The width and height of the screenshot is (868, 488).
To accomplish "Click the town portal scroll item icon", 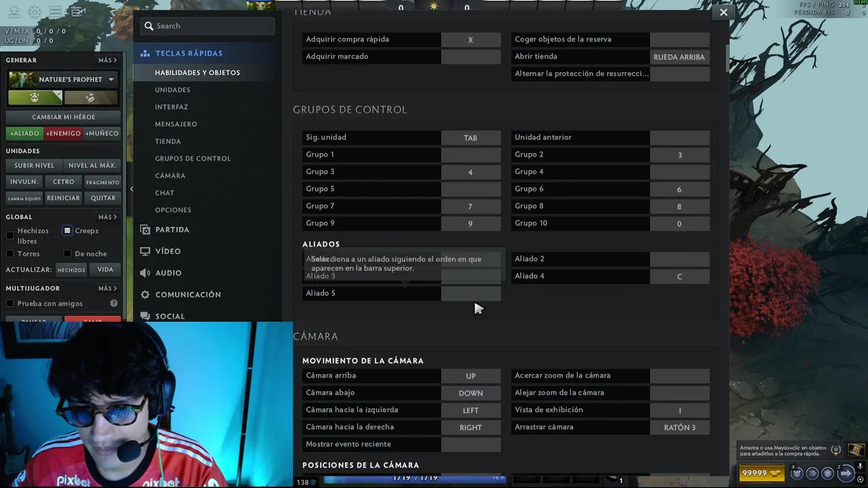I will pyautogui.click(x=856, y=449).
